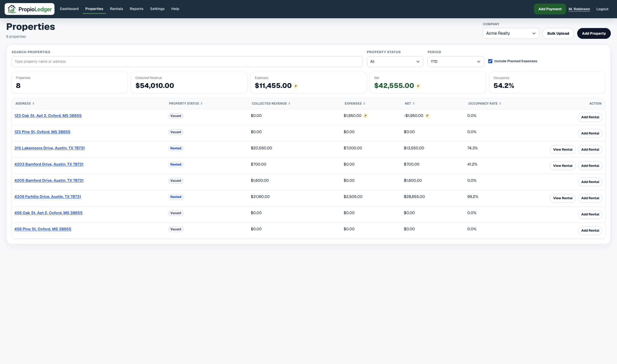Click the 74.3% occupancy rate cell

click(472, 148)
